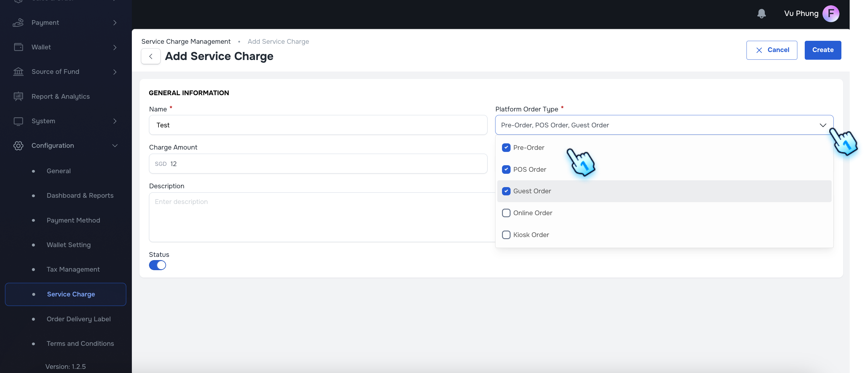Select the Configuration gear icon
The image size is (868, 373).
19,145
